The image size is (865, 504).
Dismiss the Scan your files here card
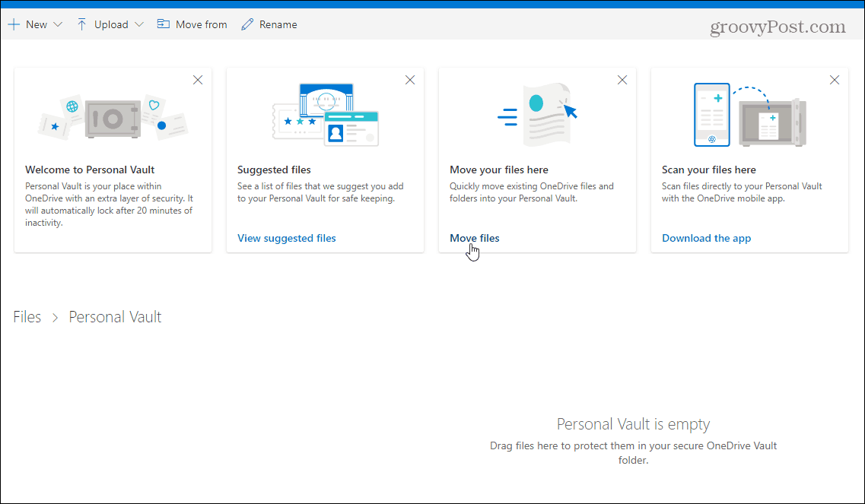[835, 80]
